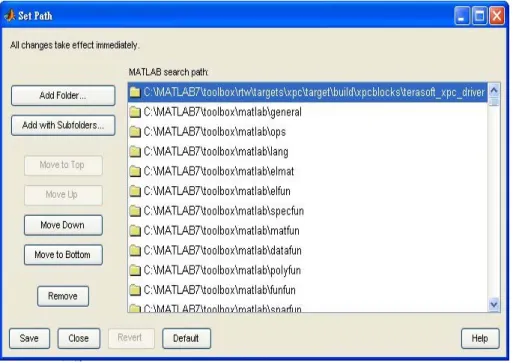Viewport: 513px width, 363px height.
Task: Send selected path to the bottom
Action: coord(63,255)
